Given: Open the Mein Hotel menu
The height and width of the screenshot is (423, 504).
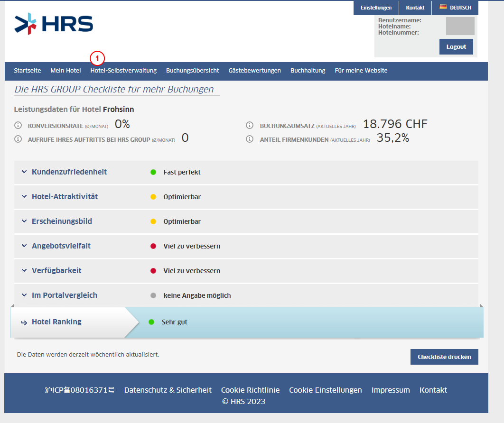Looking at the screenshot, I should click(65, 71).
